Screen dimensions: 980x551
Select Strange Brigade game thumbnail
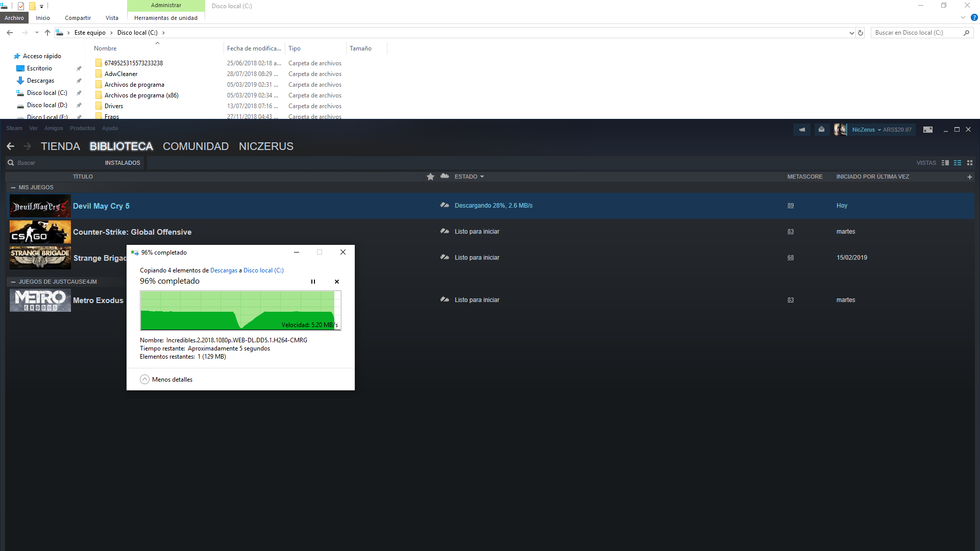tap(40, 258)
